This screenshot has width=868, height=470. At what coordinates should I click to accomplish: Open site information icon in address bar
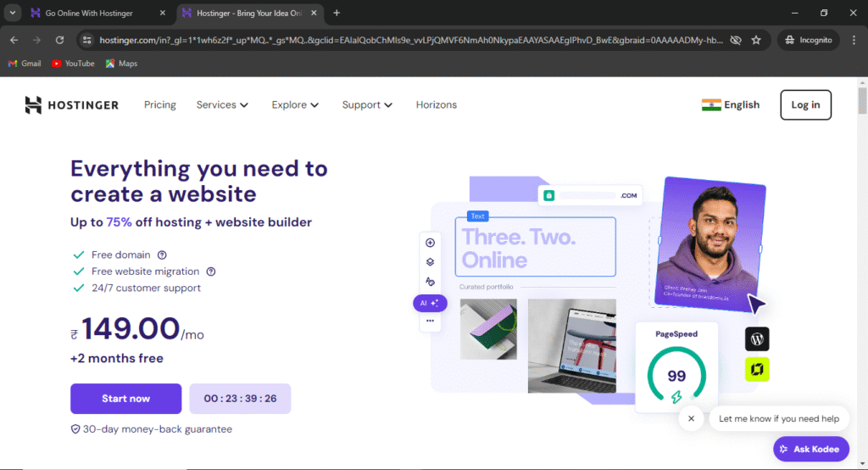(x=87, y=40)
